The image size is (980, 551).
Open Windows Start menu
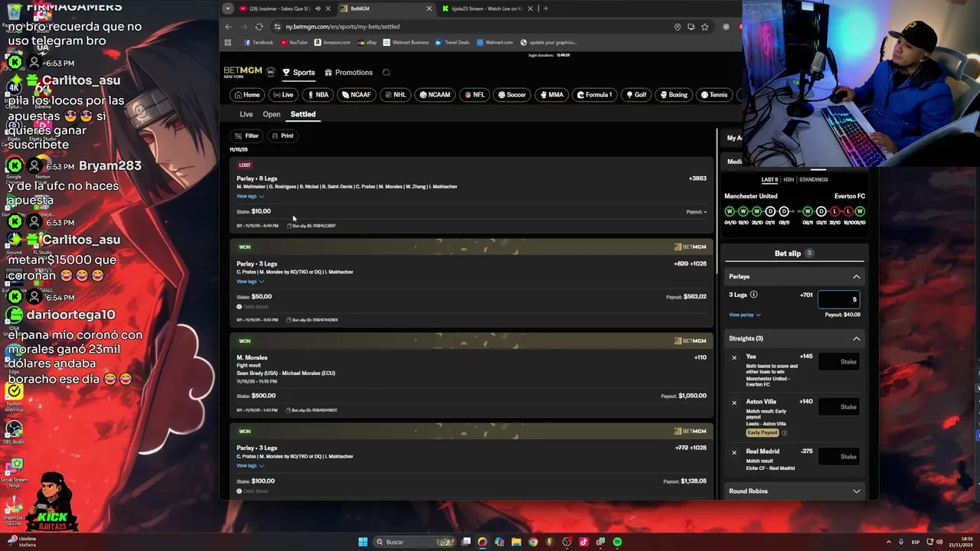pos(363,542)
